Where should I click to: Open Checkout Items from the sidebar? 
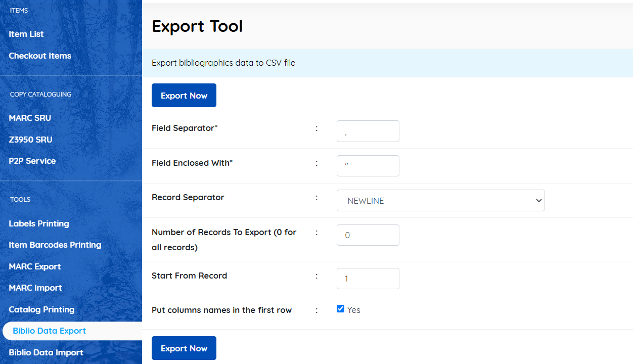[40, 56]
